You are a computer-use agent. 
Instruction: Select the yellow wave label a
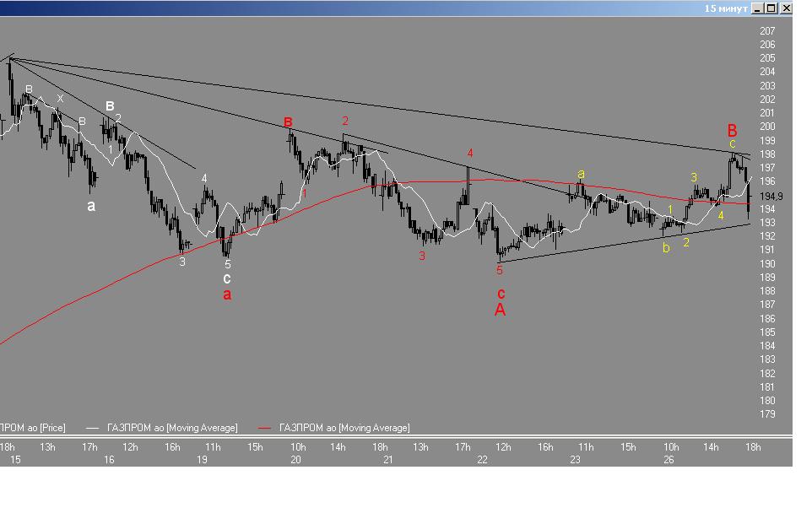(581, 174)
